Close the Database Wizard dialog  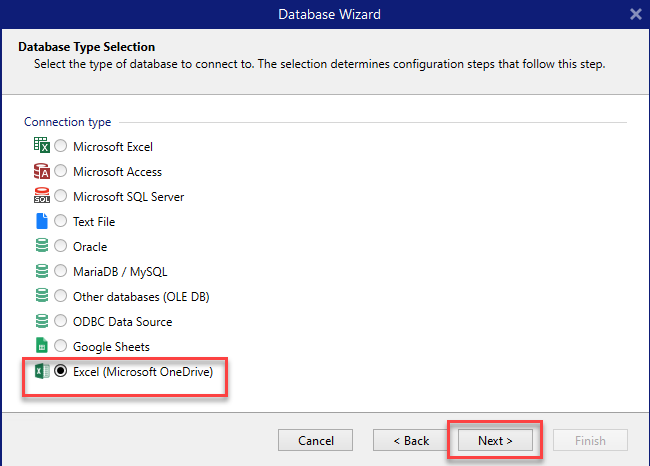635,14
